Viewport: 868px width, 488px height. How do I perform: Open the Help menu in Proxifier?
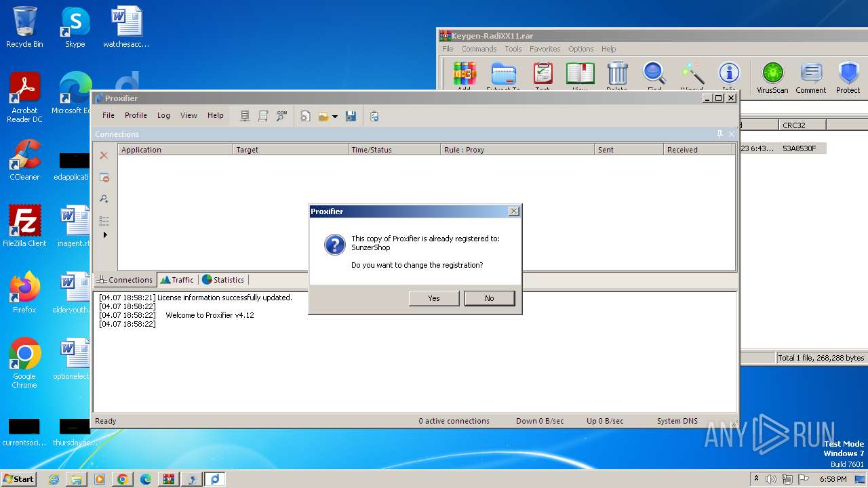click(216, 115)
